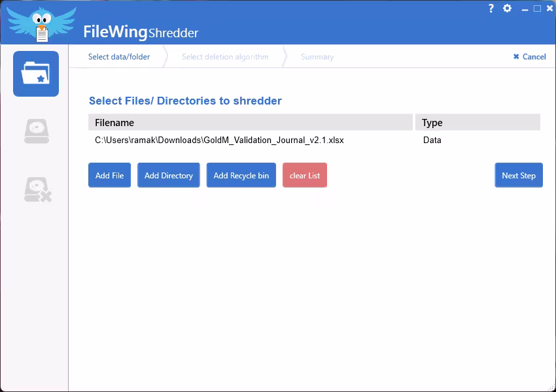The height and width of the screenshot is (392, 556).
Task: Go to Select data/folder step
Action: pyautogui.click(x=119, y=57)
